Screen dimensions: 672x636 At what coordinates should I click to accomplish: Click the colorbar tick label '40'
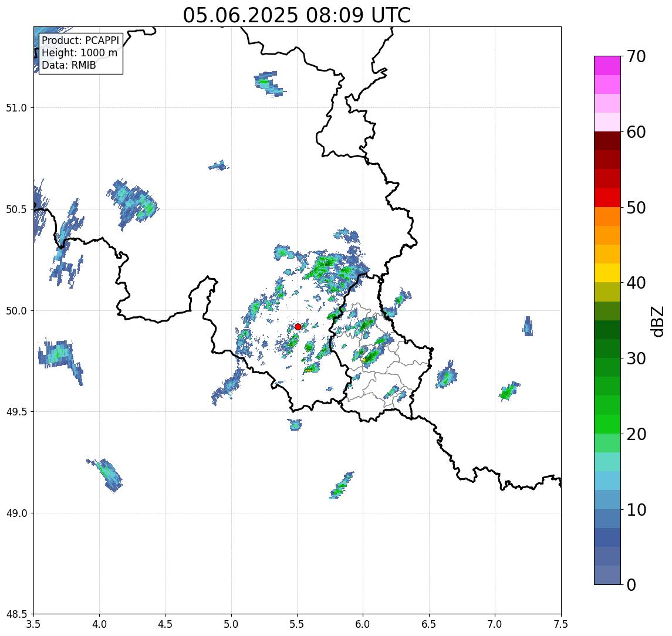click(x=636, y=283)
